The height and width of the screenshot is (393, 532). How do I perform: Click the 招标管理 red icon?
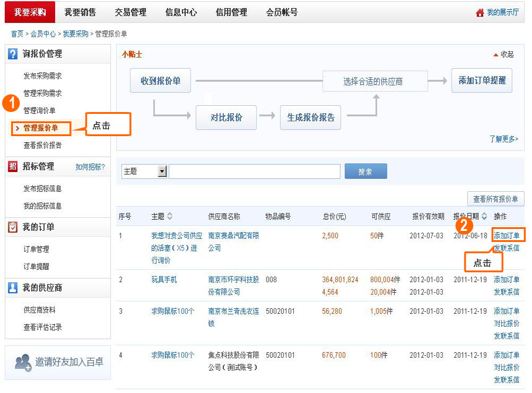[13, 166]
